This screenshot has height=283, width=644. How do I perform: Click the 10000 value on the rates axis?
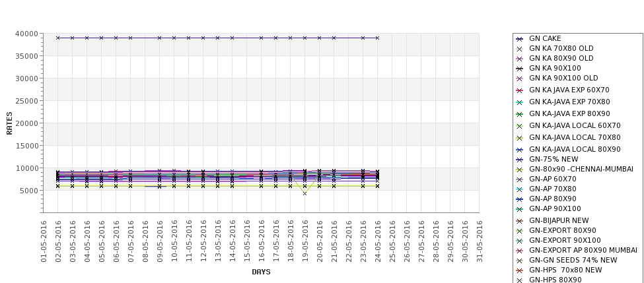[26, 168]
